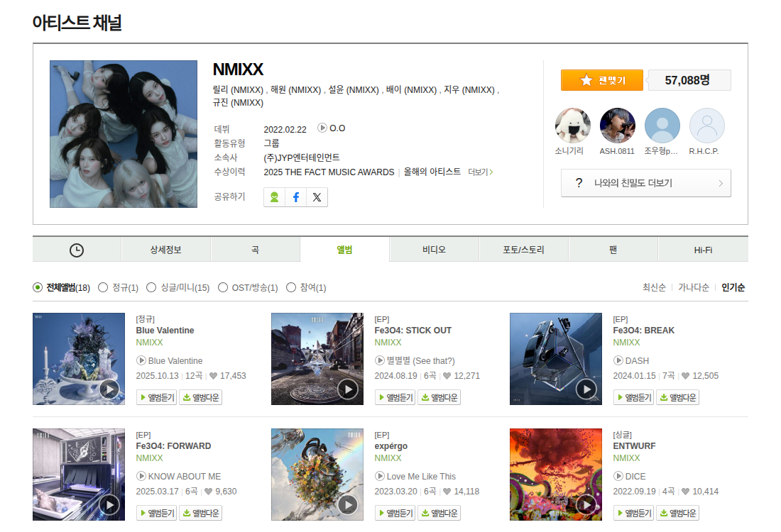This screenshot has height=532, width=781.
Task: Play Blue Valentine album cover play button
Action: 109,389
